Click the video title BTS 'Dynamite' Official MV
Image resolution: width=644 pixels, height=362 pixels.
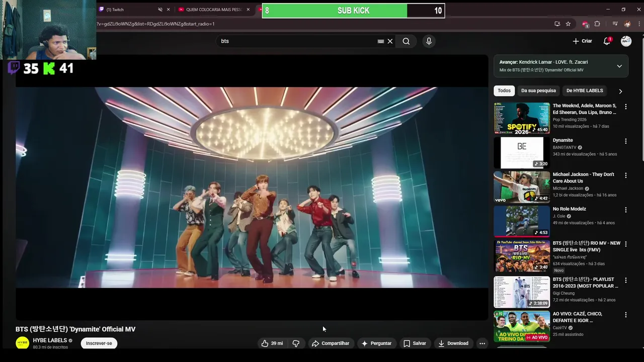(75, 329)
